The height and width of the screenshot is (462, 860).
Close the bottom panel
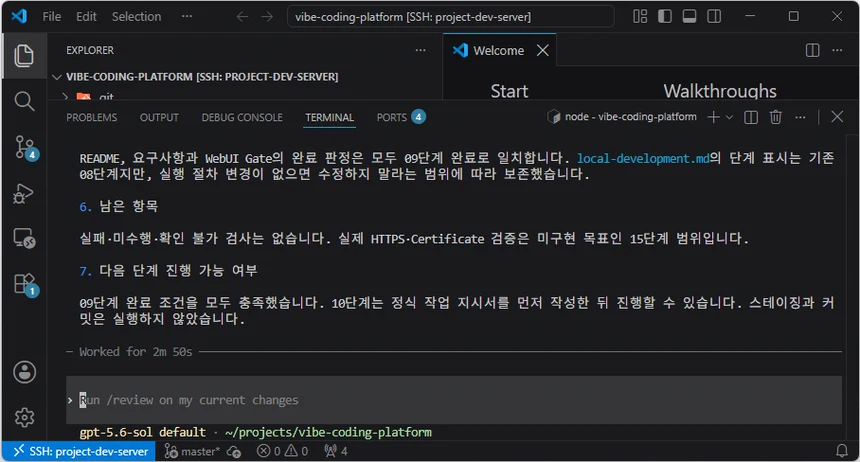click(x=837, y=117)
